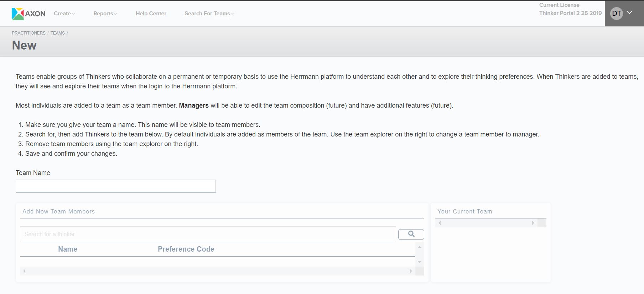Open the Search For Teams dropdown
Screen dimensions: 644x294
209,14
